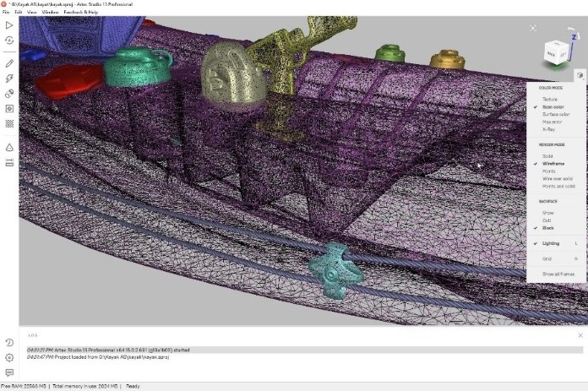
Task: Select the Editor pencil tool
Action: [x=8, y=63]
